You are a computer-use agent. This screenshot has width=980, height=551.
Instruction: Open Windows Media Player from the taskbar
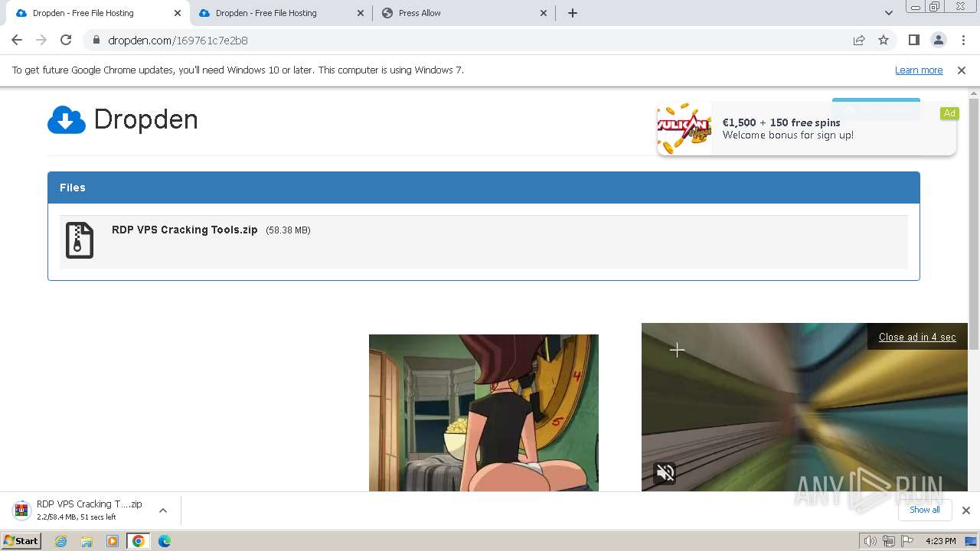point(113,541)
